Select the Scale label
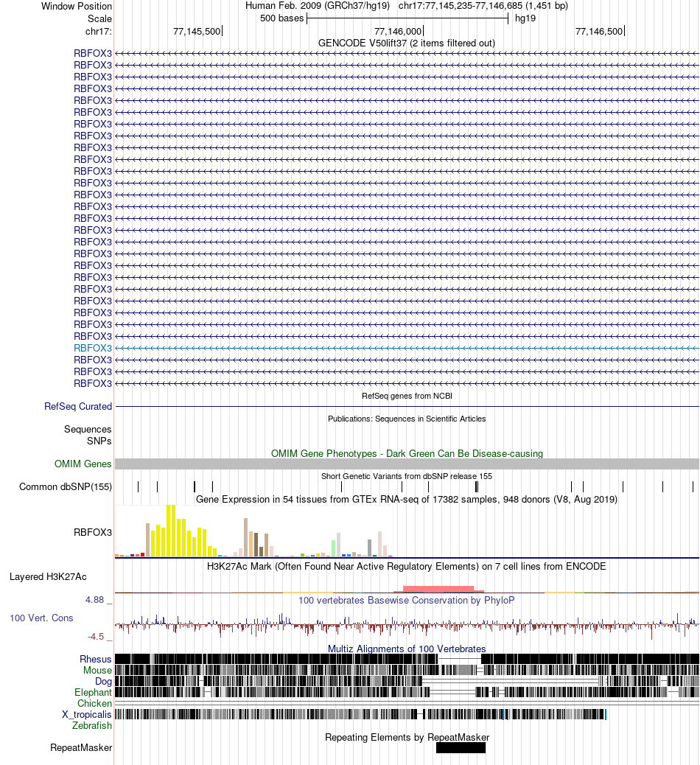The image size is (700, 765). pos(99,19)
